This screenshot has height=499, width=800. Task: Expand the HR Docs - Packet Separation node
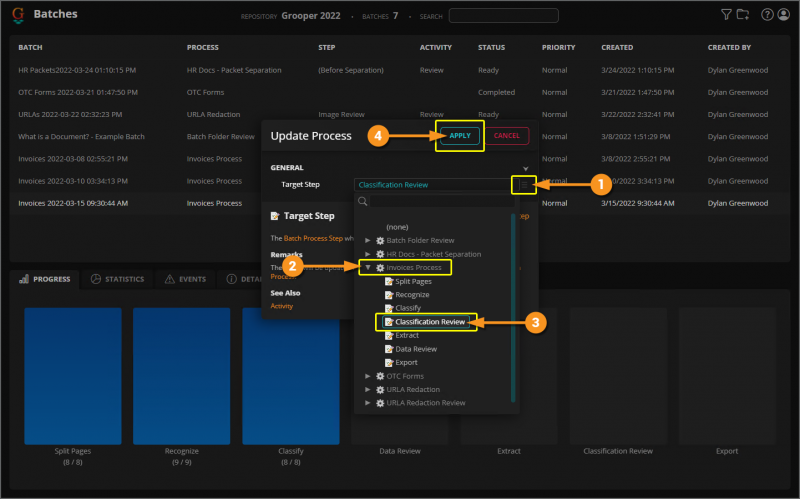point(368,254)
